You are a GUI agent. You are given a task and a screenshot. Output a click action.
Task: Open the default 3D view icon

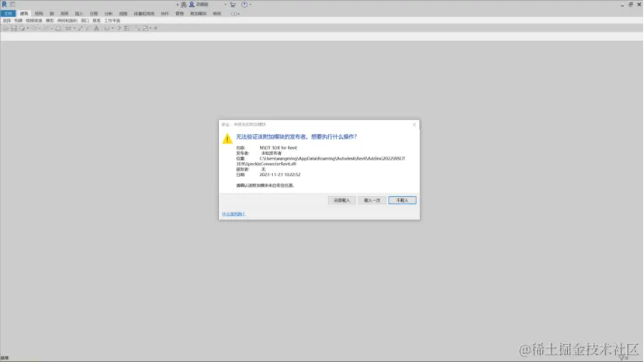pyautogui.click(x=107, y=29)
